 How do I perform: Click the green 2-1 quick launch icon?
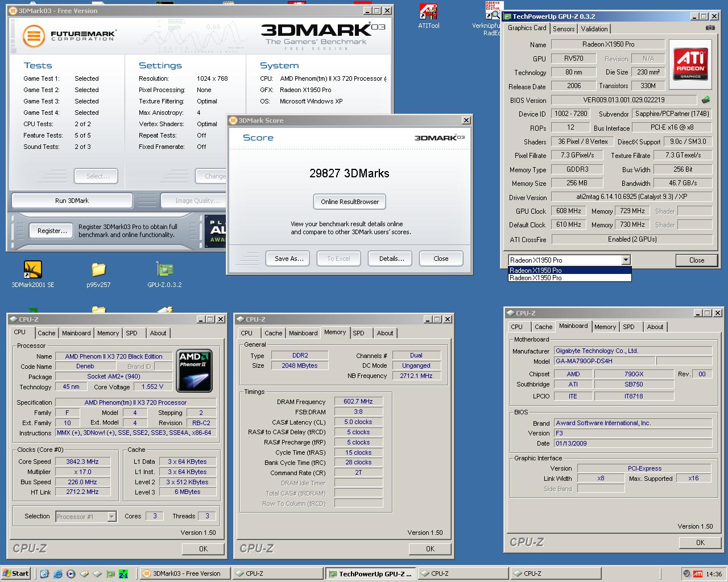pos(124,573)
